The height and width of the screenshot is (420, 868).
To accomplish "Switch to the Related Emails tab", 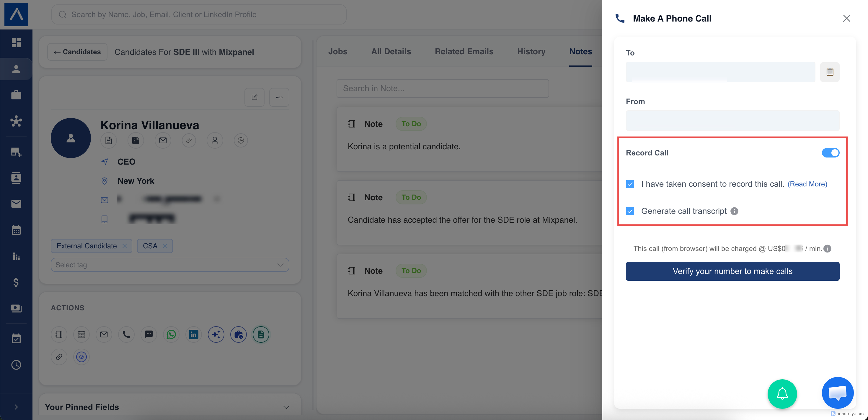I will (x=464, y=52).
